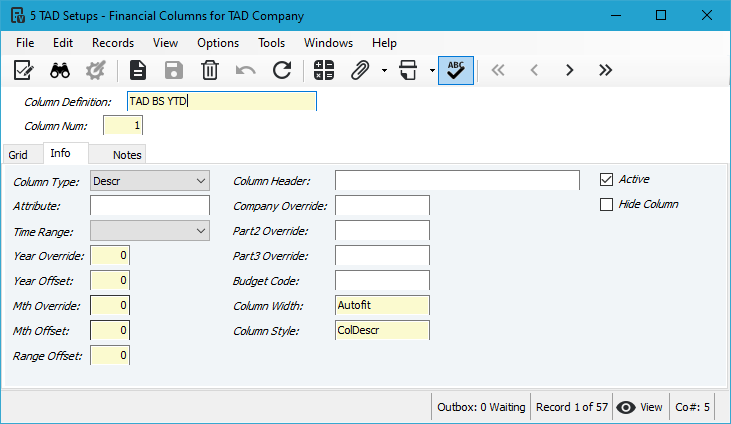Click the save floppy disk icon
Screen dimensions: 731x424
pos(174,70)
